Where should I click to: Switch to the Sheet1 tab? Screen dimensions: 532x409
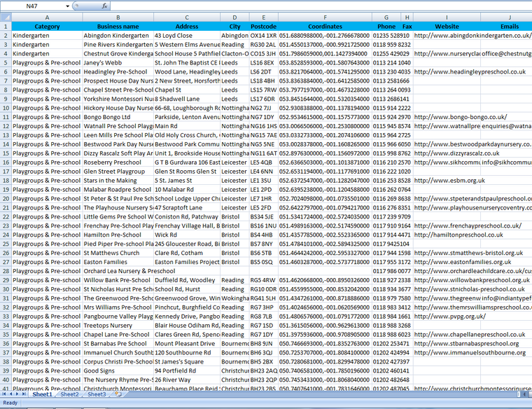pyautogui.click(x=43, y=394)
